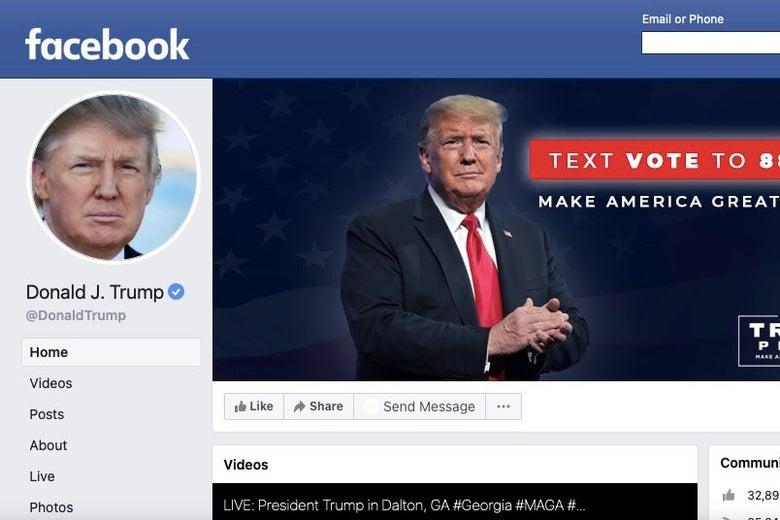This screenshot has height=520, width=780.
Task: Click the Videos section heading
Action: tap(246, 465)
